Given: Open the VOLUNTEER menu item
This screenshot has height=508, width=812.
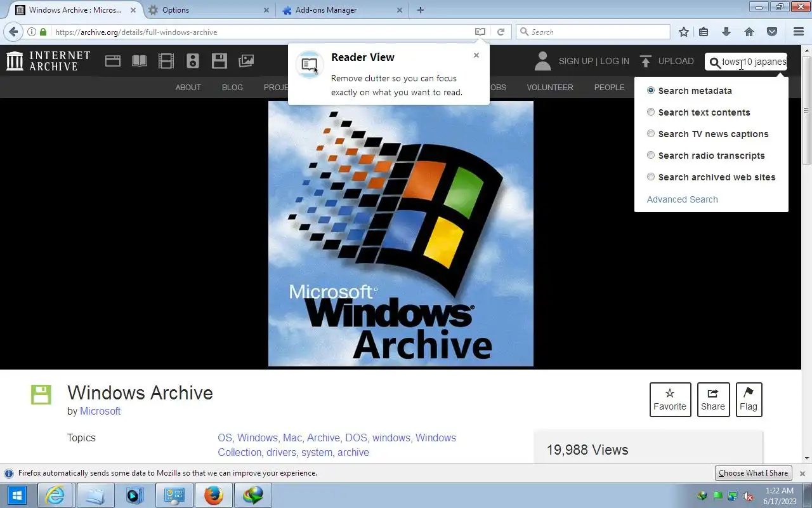Looking at the screenshot, I should pos(550,88).
